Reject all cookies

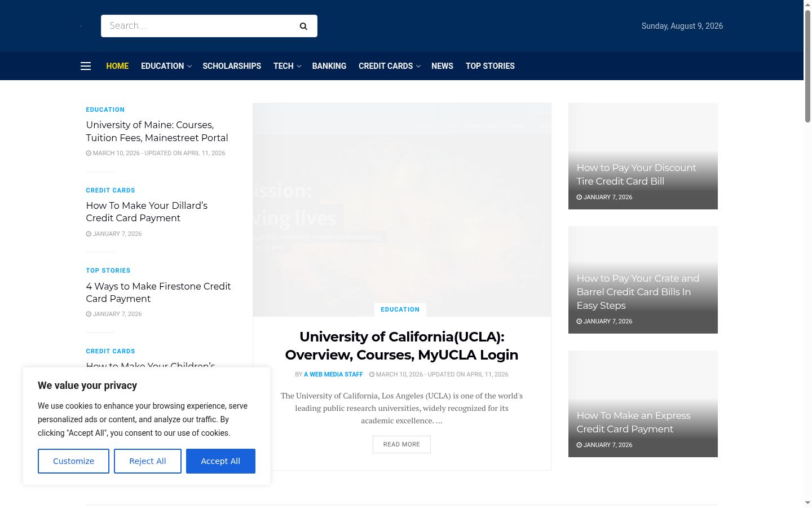148,461
